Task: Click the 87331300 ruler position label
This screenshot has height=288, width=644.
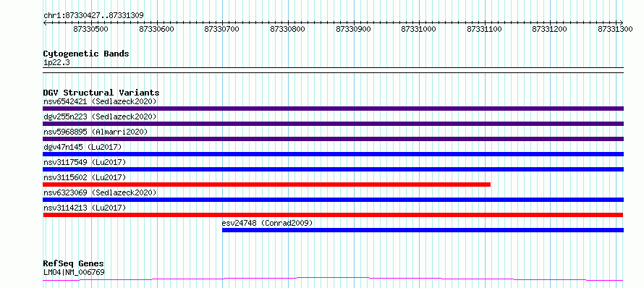Action: [615, 29]
